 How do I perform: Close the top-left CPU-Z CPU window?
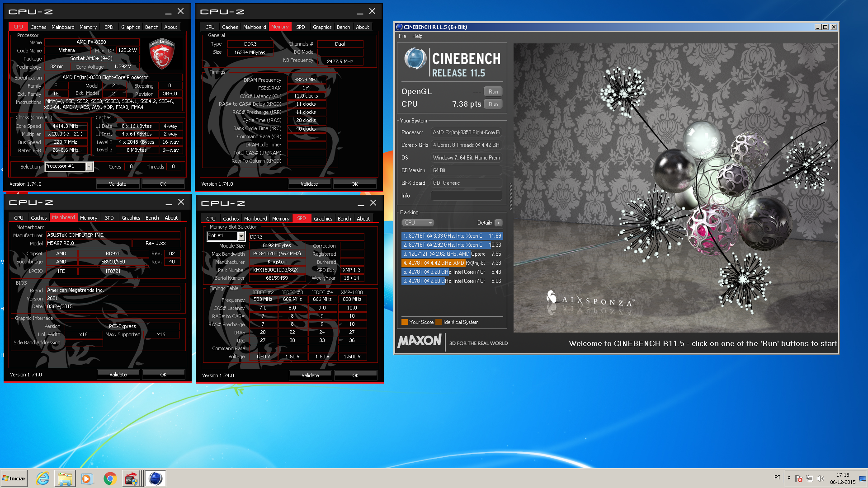(x=180, y=11)
